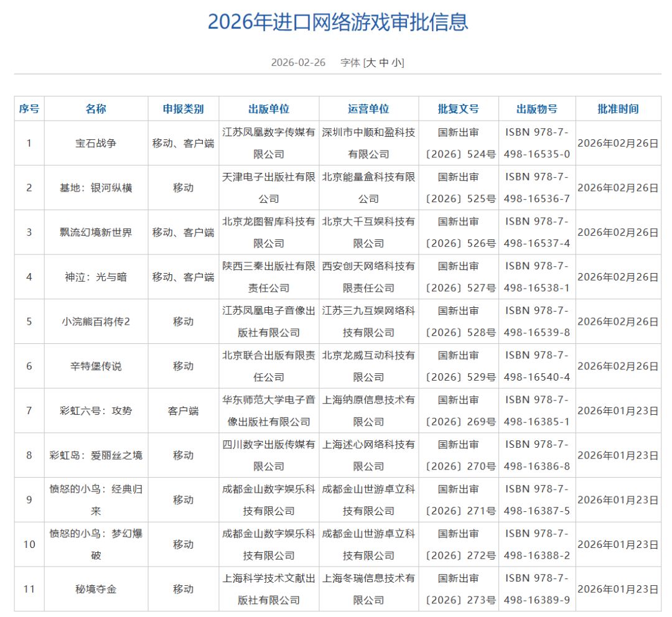Click ISBN 978-7-498-16388-2
The image size is (672, 617).
click(x=537, y=544)
